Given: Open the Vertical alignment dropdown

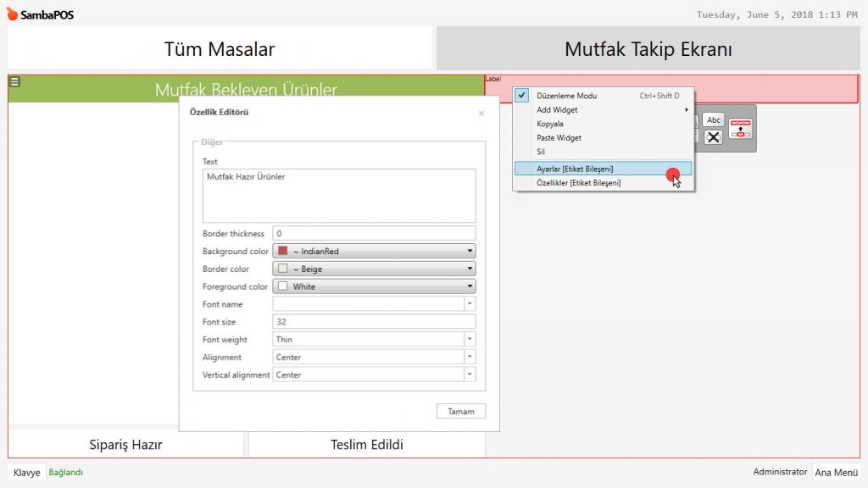Looking at the screenshot, I should coord(470,375).
